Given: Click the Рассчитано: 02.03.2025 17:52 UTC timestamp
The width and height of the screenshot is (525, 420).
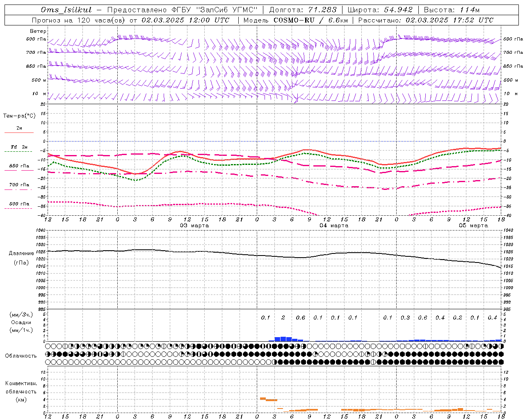Looking at the screenshot, I should [426, 20].
